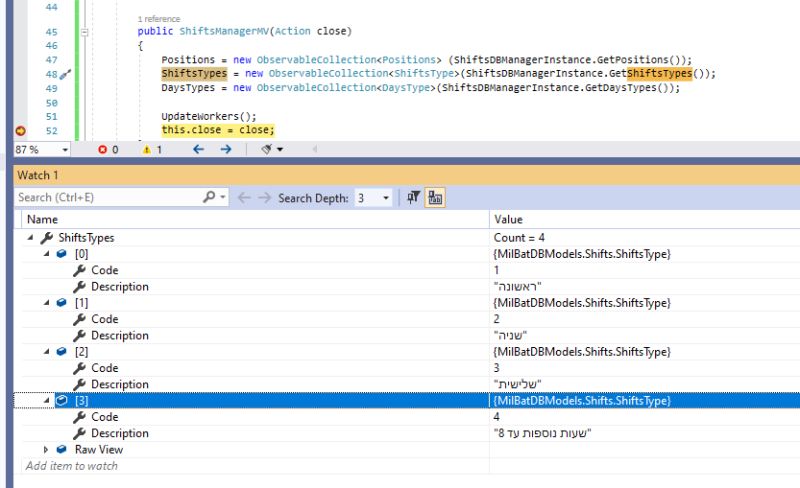Click the wrench icon beside ShiftsTypes
Image resolution: width=800 pixels, height=488 pixels.
pos(47,237)
